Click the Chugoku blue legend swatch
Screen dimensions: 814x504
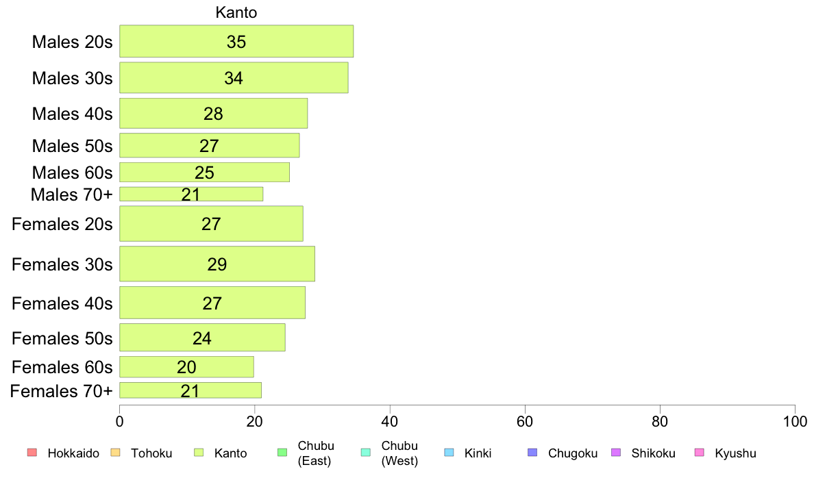[x=532, y=453]
